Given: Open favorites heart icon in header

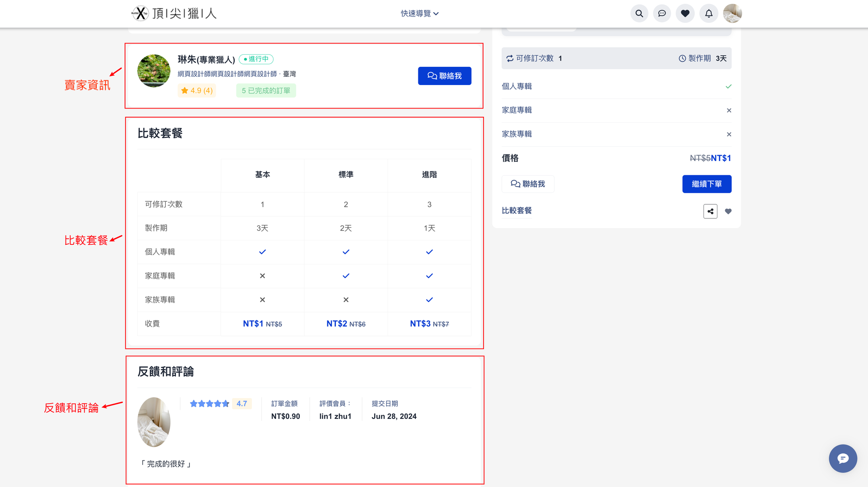Looking at the screenshot, I should click(x=685, y=13).
